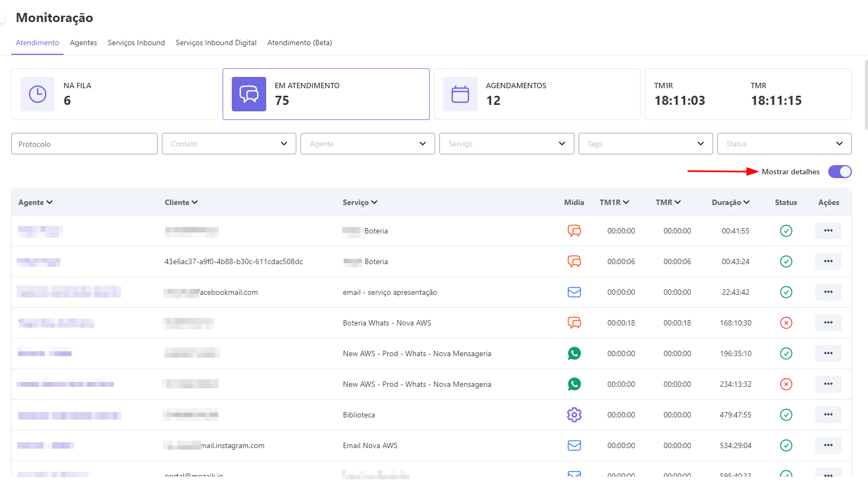The width and height of the screenshot is (868, 489).
Task: Click green check status in 00:41:55 row
Action: click(x=786, y=231)
